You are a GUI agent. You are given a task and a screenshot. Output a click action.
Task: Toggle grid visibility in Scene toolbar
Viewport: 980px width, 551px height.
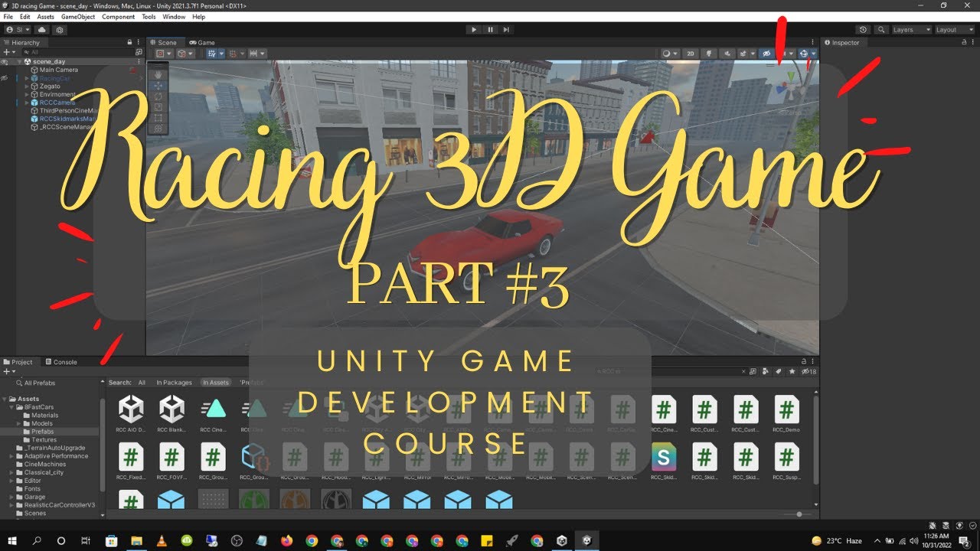pyautogui.click(x=212, y=54)
